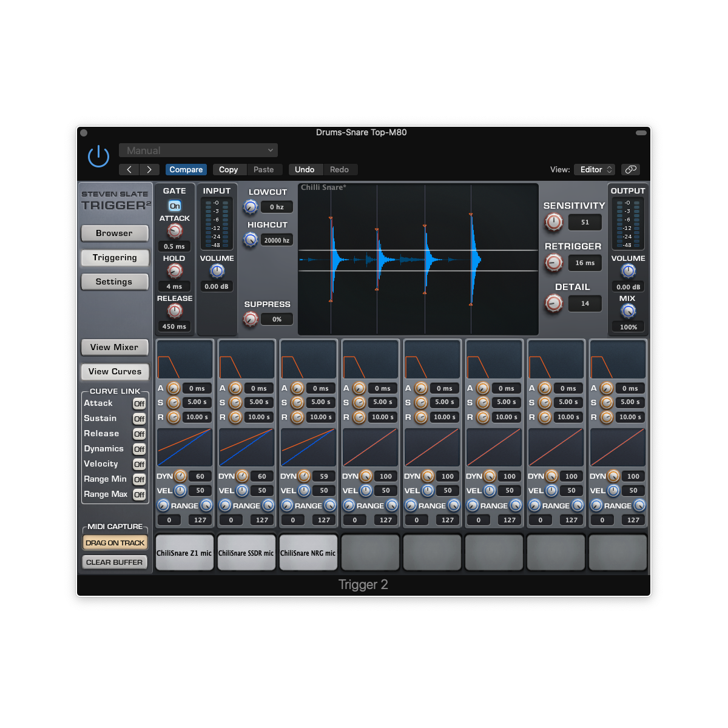Click the gate HOLD knob
This screenshot has height=728, width=728.
pyautogui.click(x=175, y=271)
